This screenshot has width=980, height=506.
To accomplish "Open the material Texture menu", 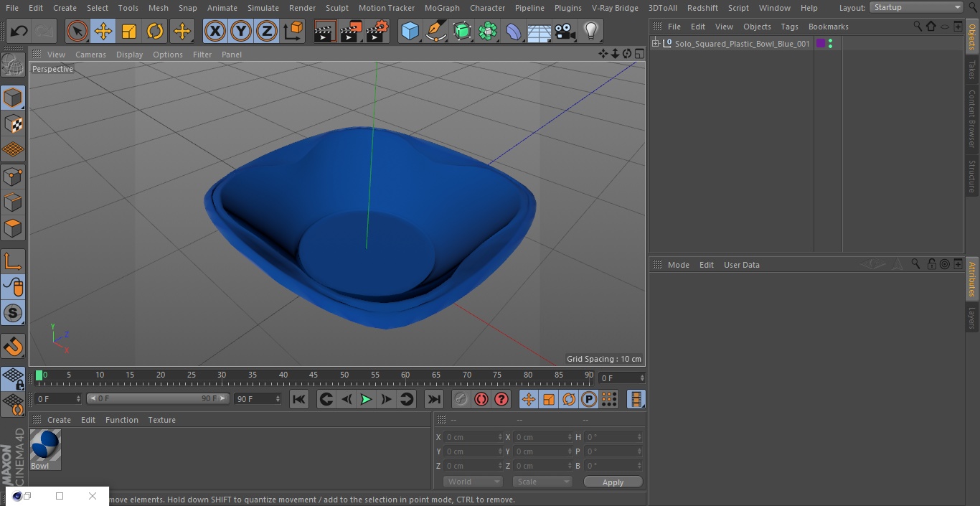I will point(161,420).
